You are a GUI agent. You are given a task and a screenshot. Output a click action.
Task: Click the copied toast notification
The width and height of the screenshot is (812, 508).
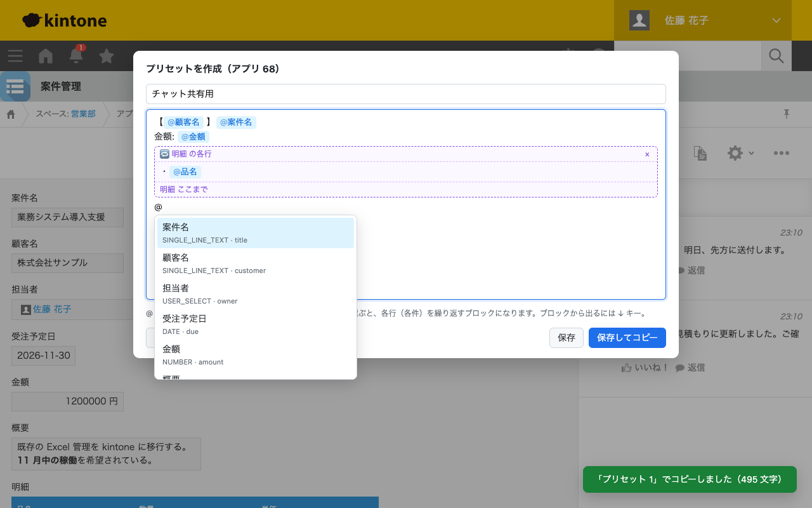[x=690, y=479]
